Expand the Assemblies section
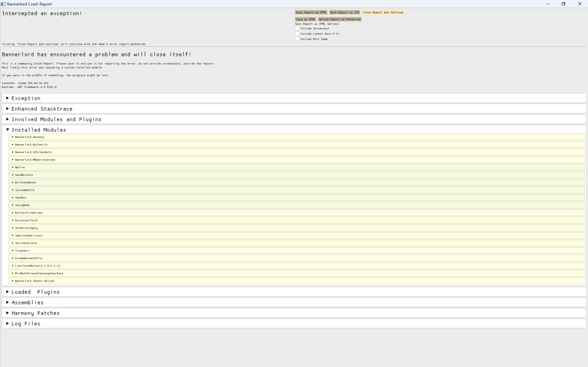The height and width of the screenshot is (367, 588). pos(294,303)
